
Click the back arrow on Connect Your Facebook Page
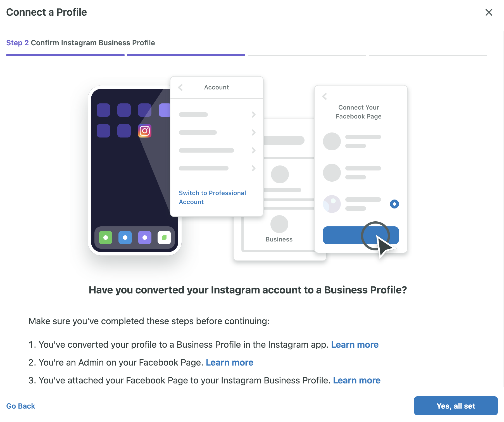pyautogui.click(x=324, y=96)
